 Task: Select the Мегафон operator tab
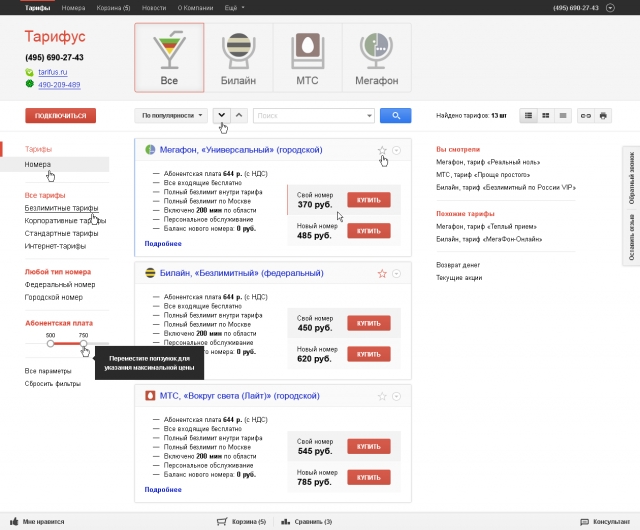(377, 58)
